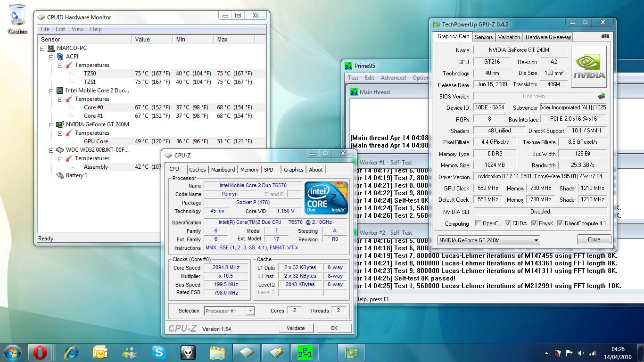Toggle the DirectCompute 4.1 checkbox
The height and width of the screenshot is (362, 644).
click(560, 223)
